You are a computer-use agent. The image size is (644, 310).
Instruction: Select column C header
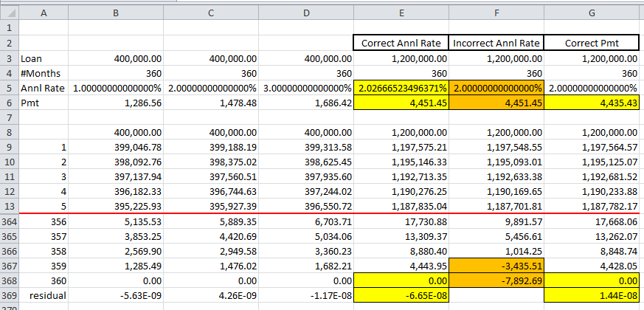pyautogui.click(x=211, y=13)
